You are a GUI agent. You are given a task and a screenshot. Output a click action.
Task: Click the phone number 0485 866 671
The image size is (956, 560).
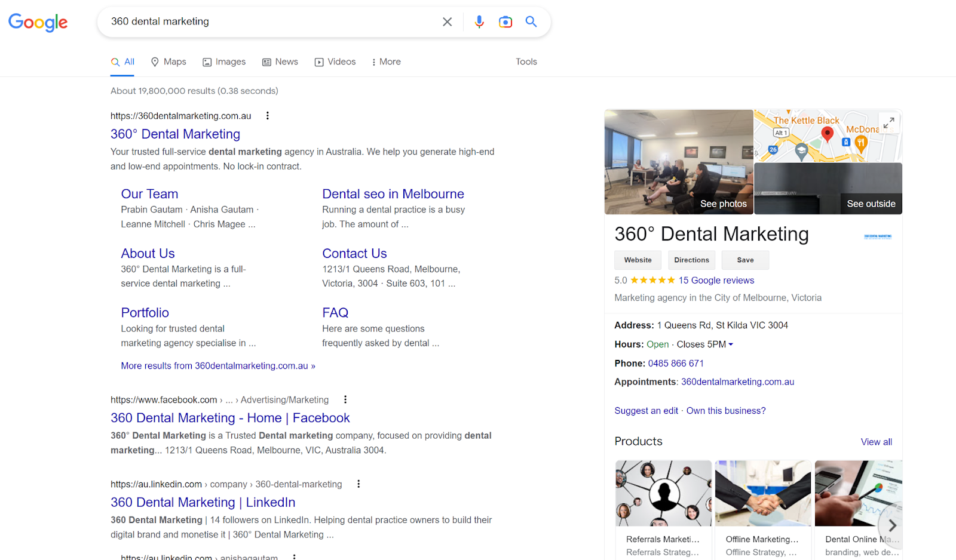click(676, 364)
